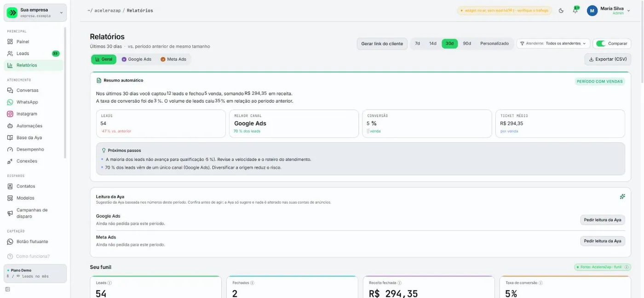Click the Campanhas de disparo megaphone icon
This screenshot has height=298, width=644.
pos(10,213)
